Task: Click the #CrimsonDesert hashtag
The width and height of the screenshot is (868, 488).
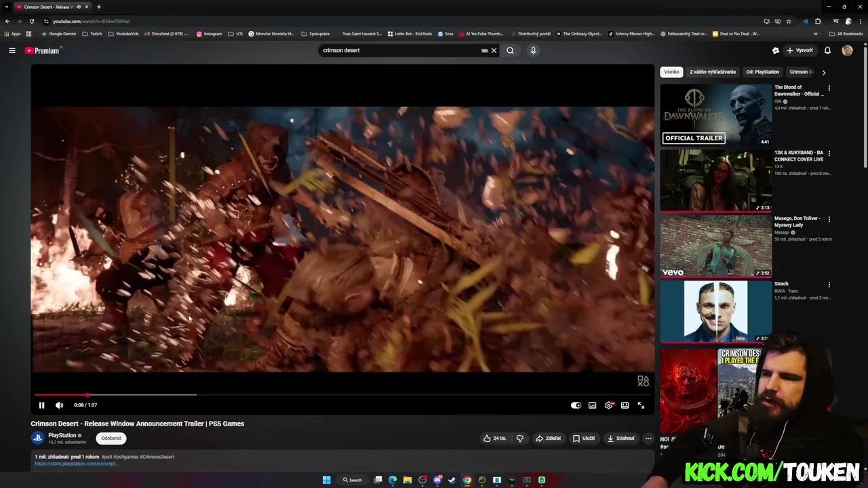Action: [x=157, y=457]
